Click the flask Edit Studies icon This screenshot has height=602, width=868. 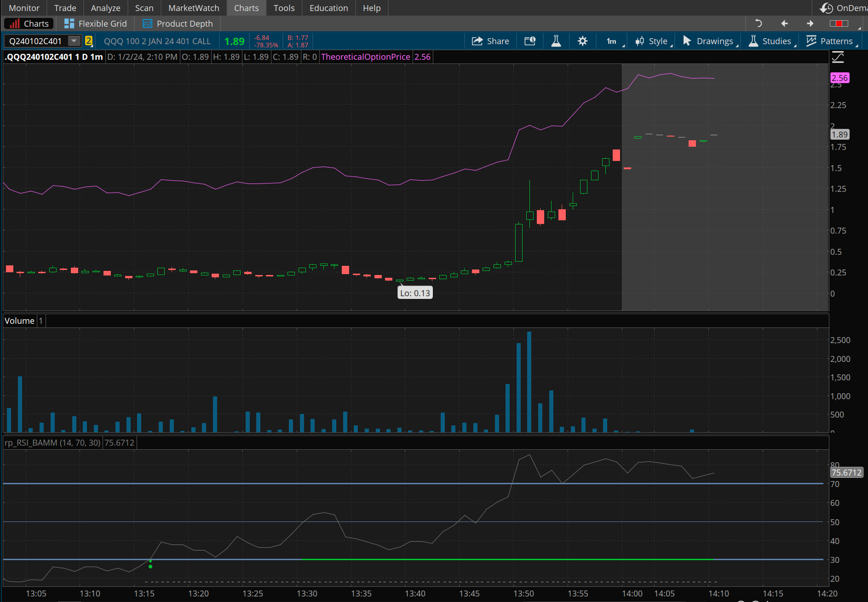556,41
